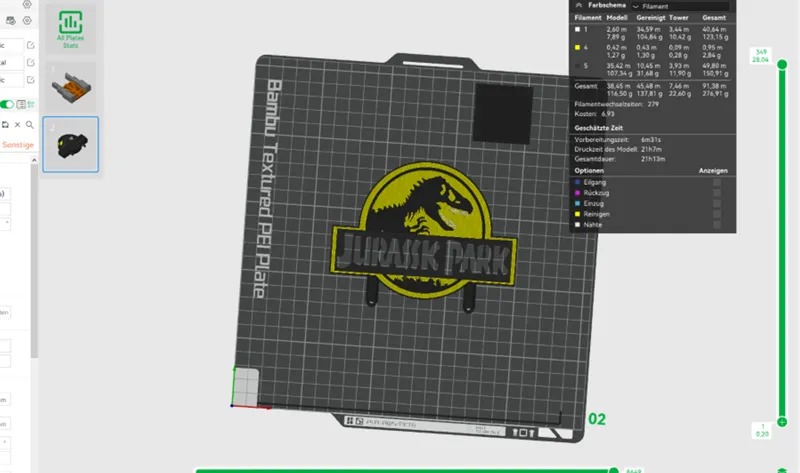Click the Modell column header

click(x=617, y=18)
